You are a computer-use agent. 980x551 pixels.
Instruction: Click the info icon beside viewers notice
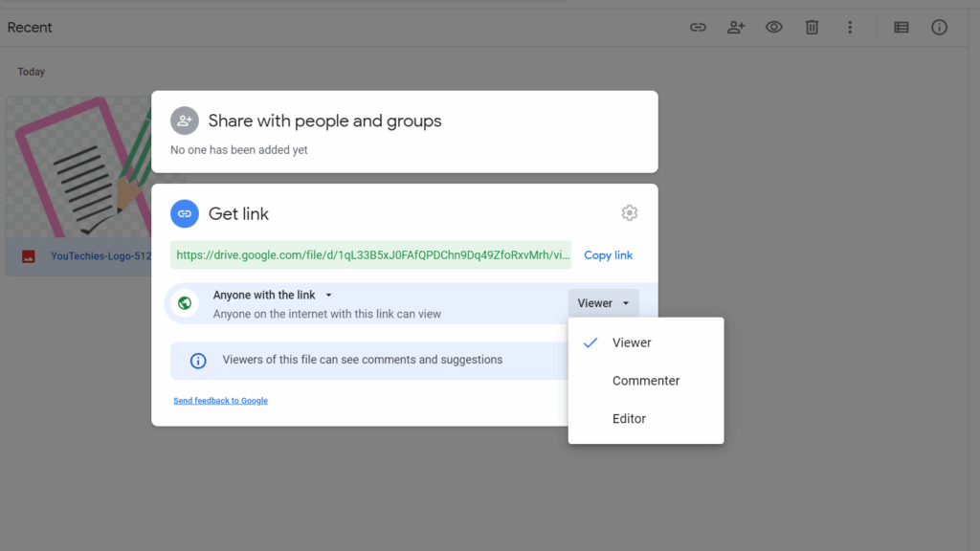coord(198,361)
